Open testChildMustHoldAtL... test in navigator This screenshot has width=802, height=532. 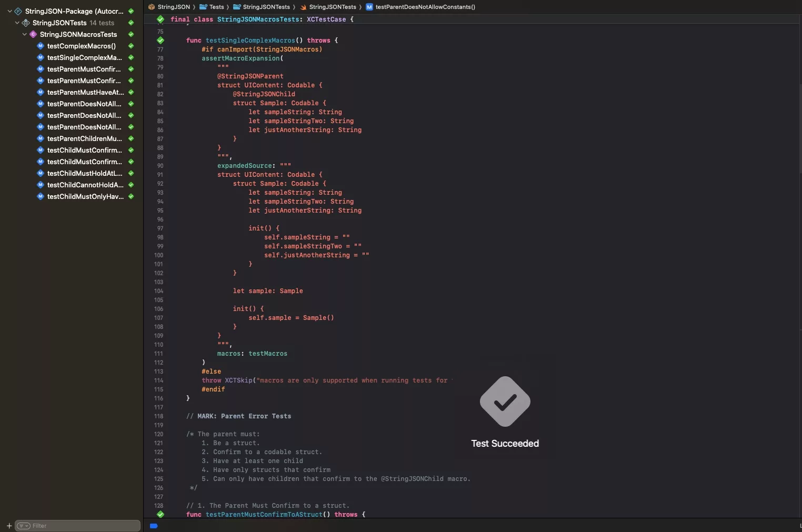(x=85, y=173)
